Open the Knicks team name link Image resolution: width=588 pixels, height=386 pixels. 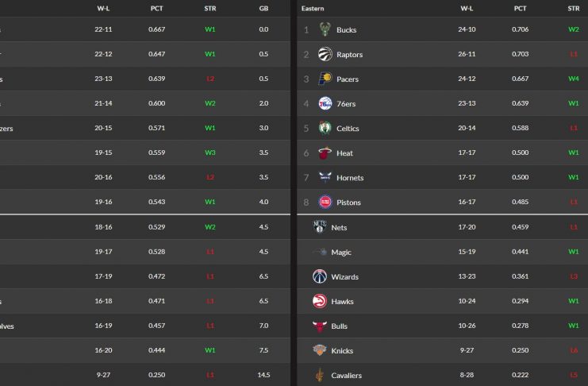coord(343,351)
